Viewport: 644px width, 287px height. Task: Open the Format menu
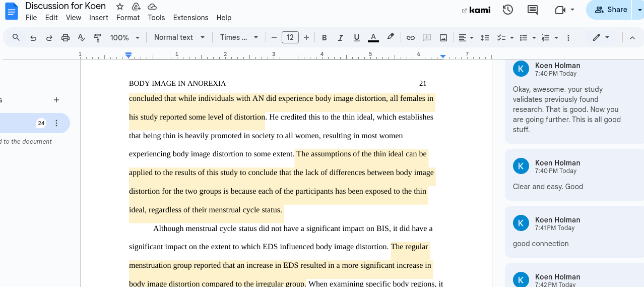click(x=128, y=18)
